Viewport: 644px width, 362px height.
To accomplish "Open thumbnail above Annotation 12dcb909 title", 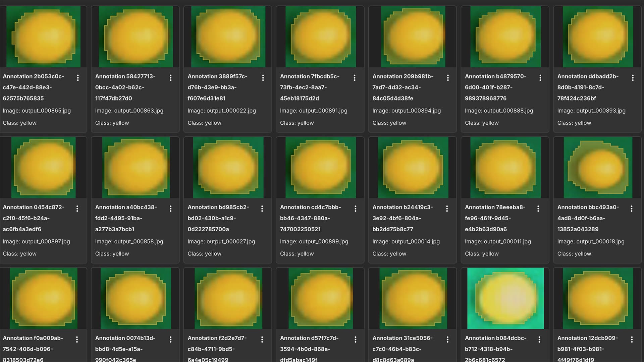I will coord(598,298).
